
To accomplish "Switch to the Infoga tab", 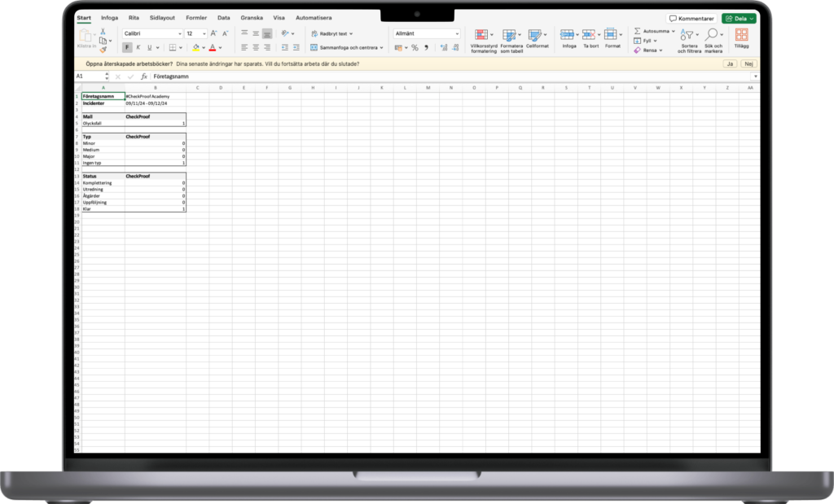I will pos(109,17).
